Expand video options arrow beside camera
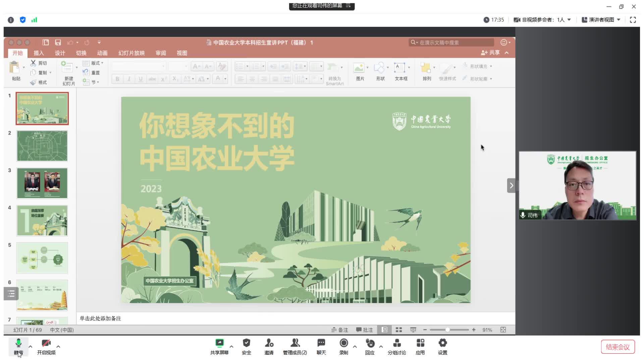 tap(58, 347)
